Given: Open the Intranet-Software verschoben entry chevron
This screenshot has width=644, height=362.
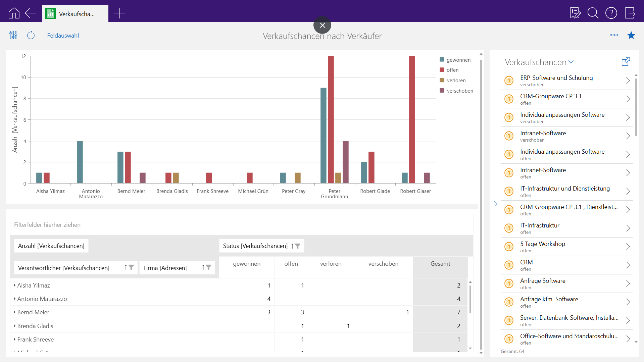Looking at the screenshot, I should pyautogui.click(x=628, y=136).
